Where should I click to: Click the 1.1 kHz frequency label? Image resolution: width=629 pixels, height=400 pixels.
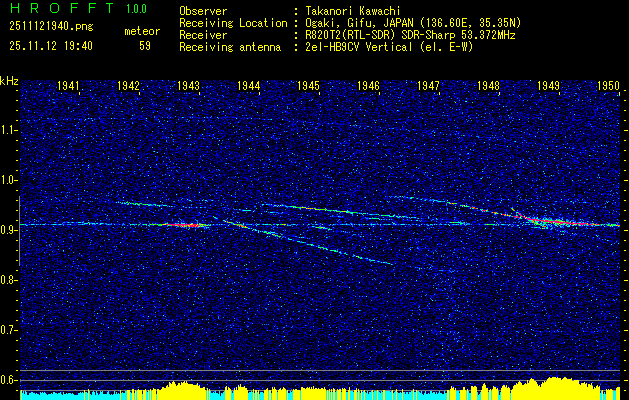click(9, 130)
